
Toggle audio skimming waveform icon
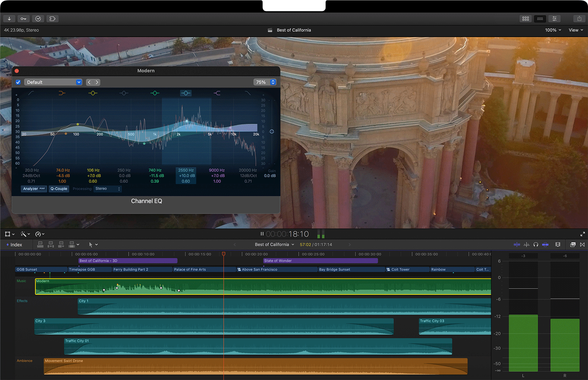coord(526,245)
